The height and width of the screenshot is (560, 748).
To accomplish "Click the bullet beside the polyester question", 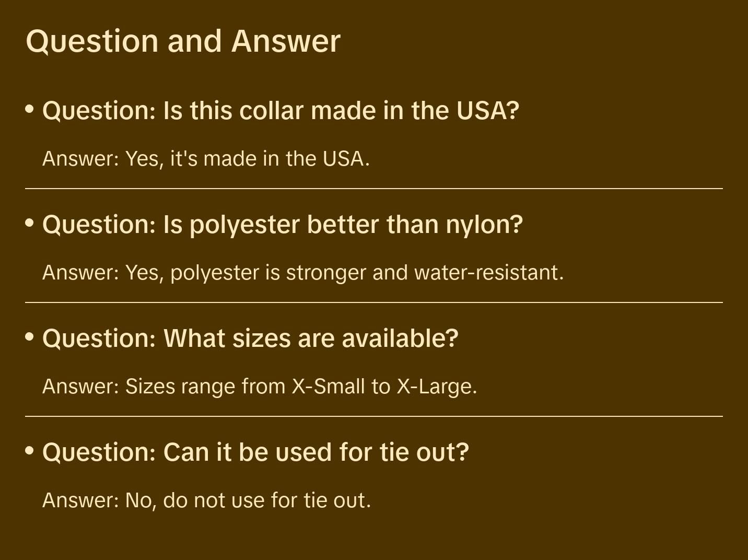I will [x=30, y=223].
